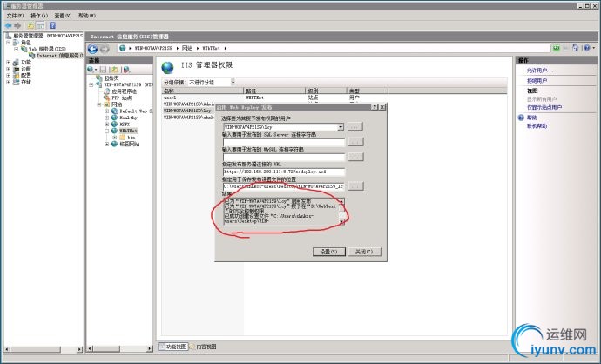
Task: Expand the 配置 node
Action: pos(9,76)
